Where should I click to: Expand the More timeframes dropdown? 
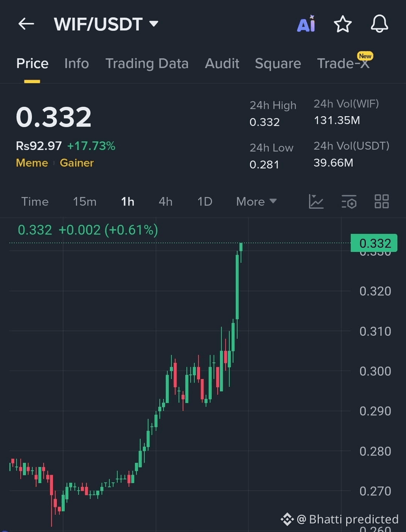(256, 202)
